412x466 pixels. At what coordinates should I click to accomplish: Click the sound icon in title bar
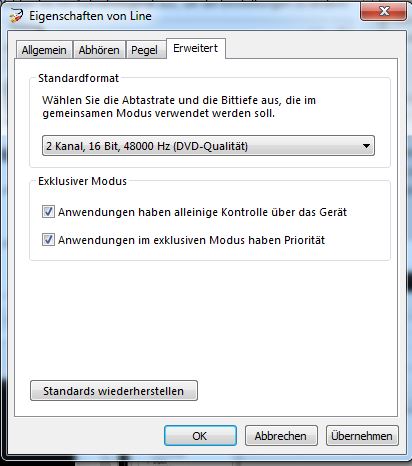coord(16,15)
